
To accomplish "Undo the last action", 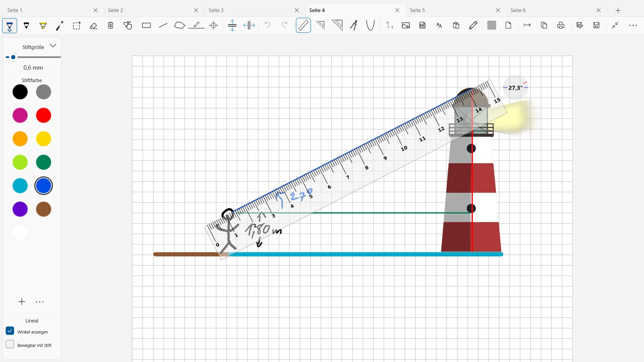I will coord(267,25).
